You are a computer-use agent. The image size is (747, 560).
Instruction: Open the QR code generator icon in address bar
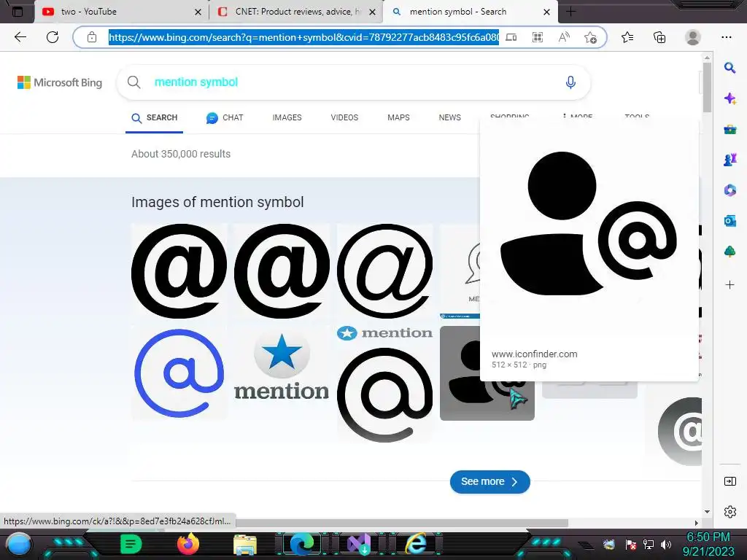pos(538,37)
